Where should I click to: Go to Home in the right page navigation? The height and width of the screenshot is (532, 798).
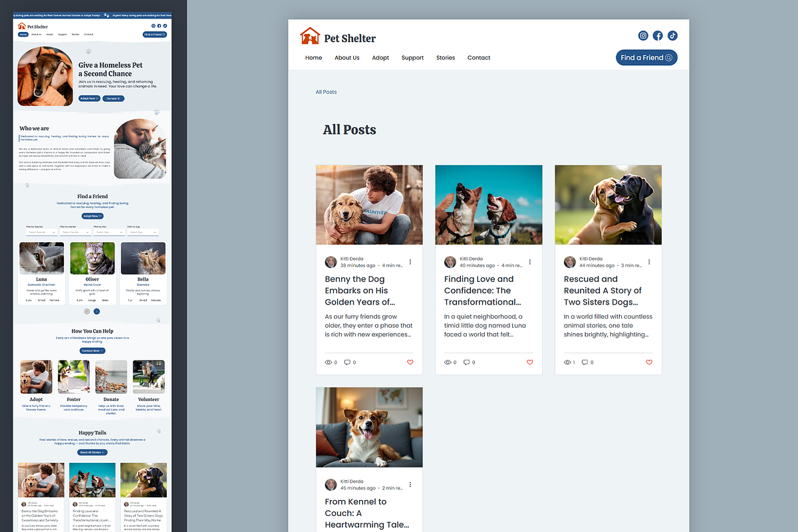314,58
